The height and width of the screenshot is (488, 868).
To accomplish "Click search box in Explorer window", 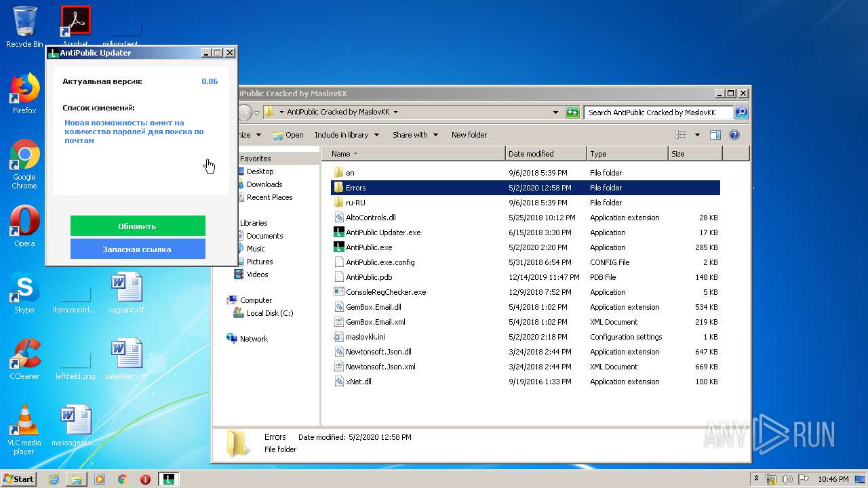I will coord(659,113).
